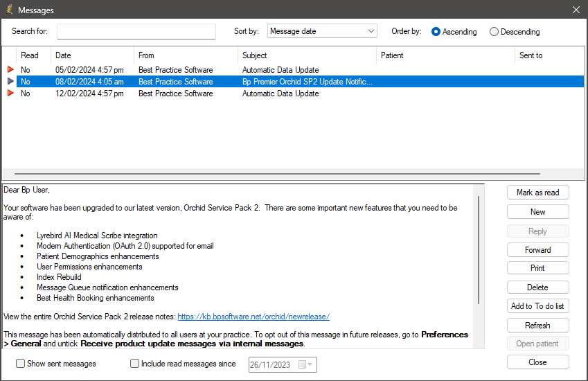Click the From column header
The height and width of the screenshot is (381, 588).
click(x=186, y=55)
